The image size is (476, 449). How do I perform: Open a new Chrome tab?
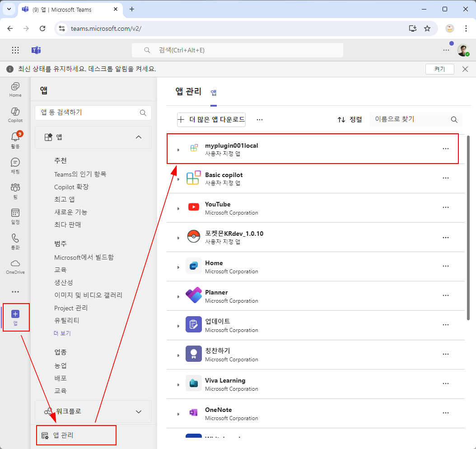(132, 9)
